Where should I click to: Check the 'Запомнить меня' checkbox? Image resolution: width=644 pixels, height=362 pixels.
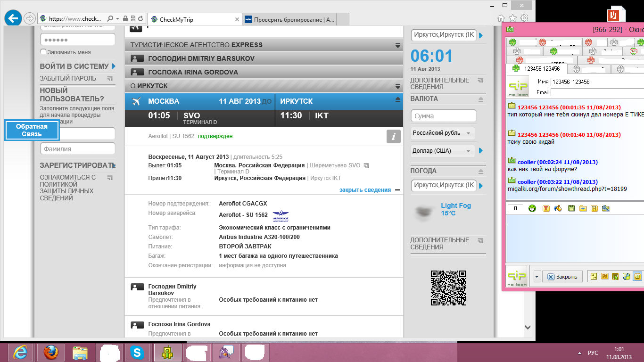tap(43, 52)
